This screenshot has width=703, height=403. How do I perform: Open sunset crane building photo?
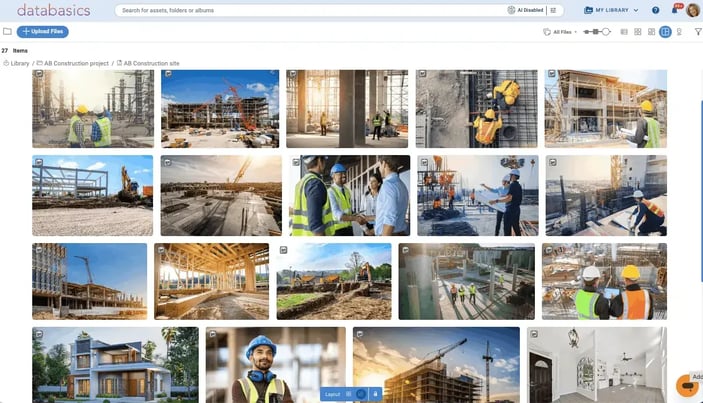tap(436, 365)
